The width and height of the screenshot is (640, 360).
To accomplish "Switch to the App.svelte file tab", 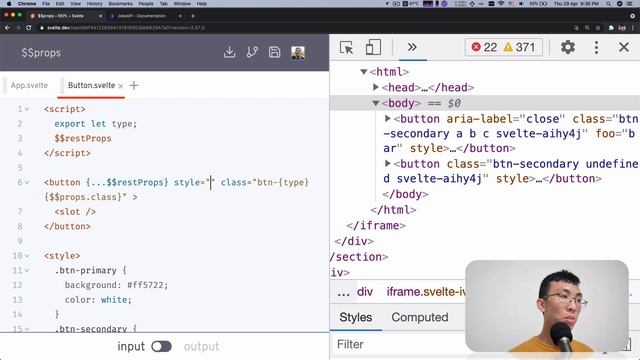I will click(29, 85).
